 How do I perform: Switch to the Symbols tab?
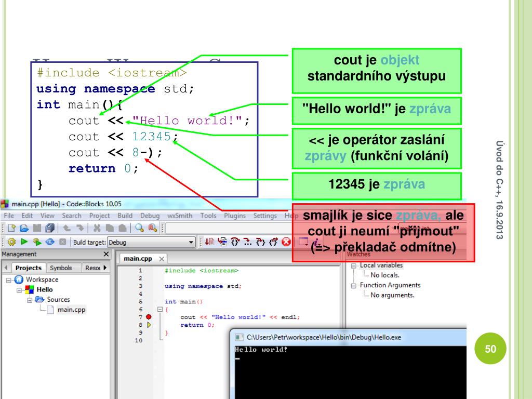[x=61, y=268]
